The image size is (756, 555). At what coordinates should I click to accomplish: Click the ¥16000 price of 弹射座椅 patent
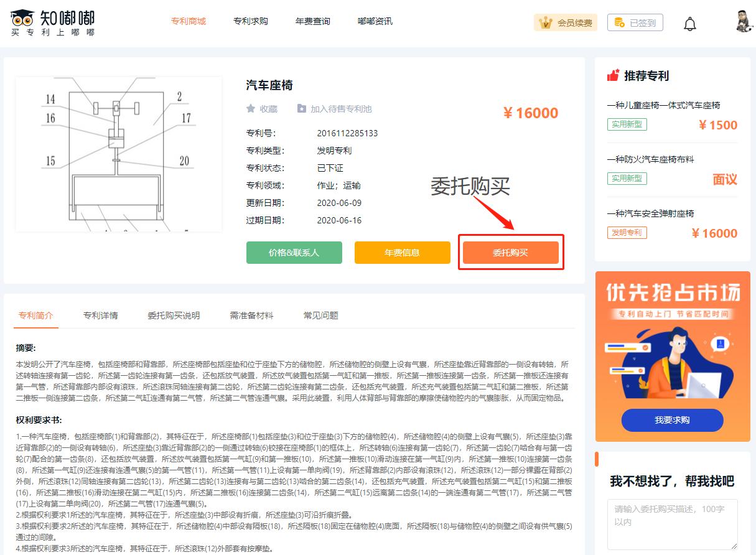tap(714, 233)
